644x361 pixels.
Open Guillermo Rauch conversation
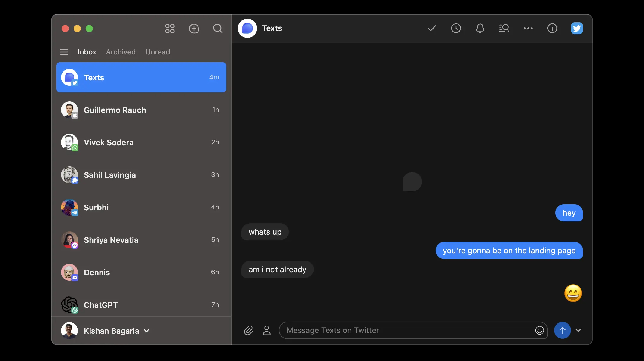(x=141, y=110)
